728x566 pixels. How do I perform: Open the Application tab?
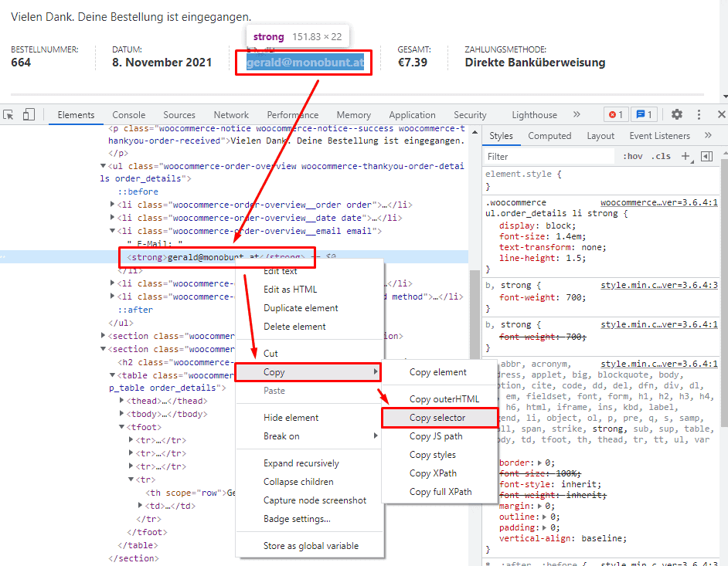[x=412, y=114]
